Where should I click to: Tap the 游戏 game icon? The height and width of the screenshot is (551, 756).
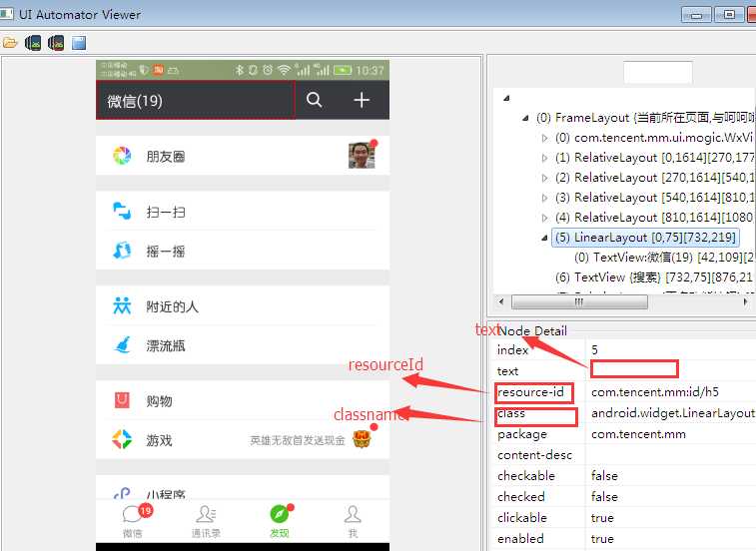pos(122,439)
